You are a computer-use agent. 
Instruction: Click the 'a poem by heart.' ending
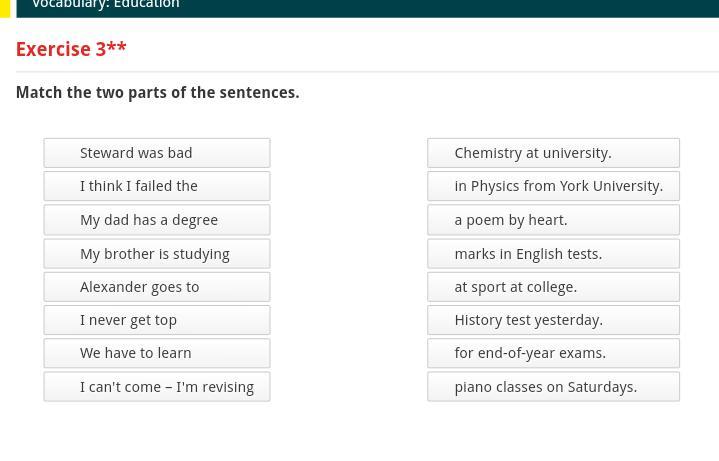click(553, 220)
